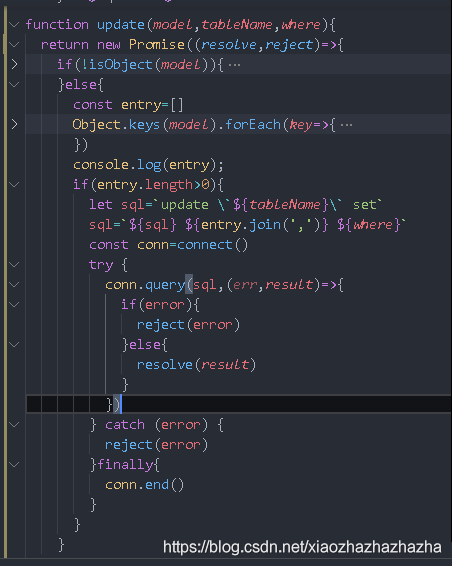Collapse the '}else{' fold chevron below the isObject line
Image resolution: width=452 pixels, height=566 pixels.
point(14,85)
